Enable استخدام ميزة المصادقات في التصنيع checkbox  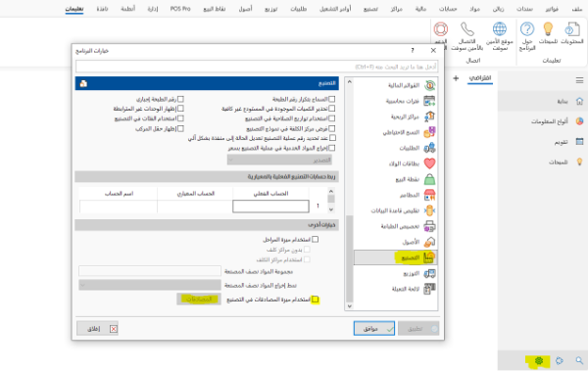(x=316, y=300)
